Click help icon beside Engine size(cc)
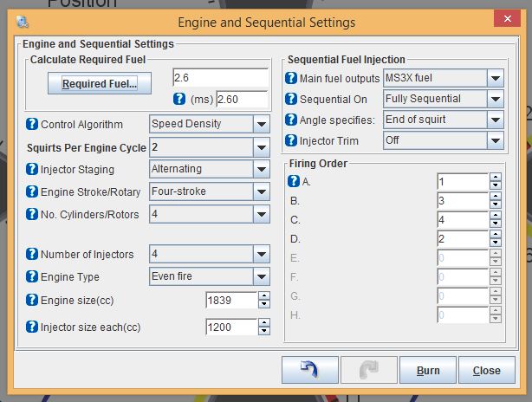Viewport: 532px width, 402px height. pyautogui.click(x=32, y=300)
